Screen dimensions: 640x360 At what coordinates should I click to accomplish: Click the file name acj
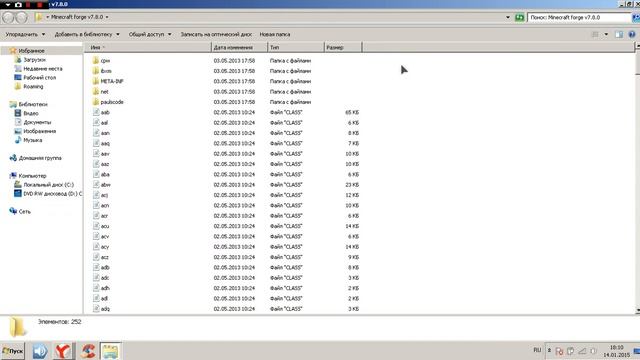104,195
